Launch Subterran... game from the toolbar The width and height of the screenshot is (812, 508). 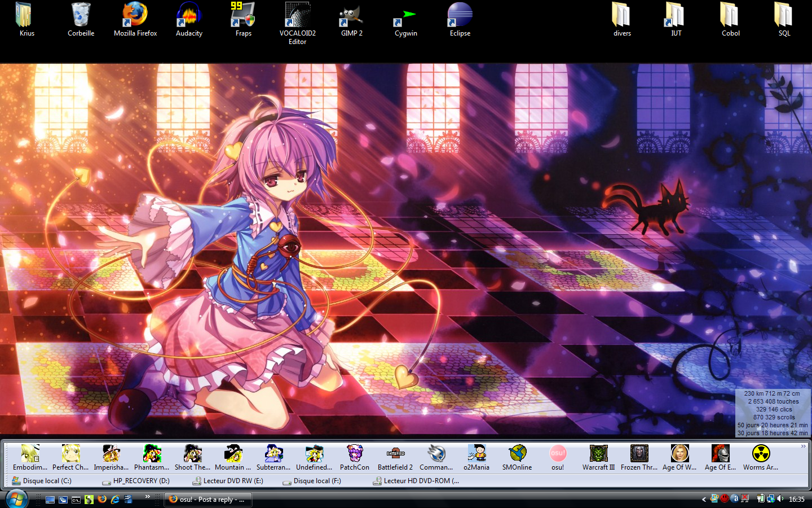tap(273, 458)
